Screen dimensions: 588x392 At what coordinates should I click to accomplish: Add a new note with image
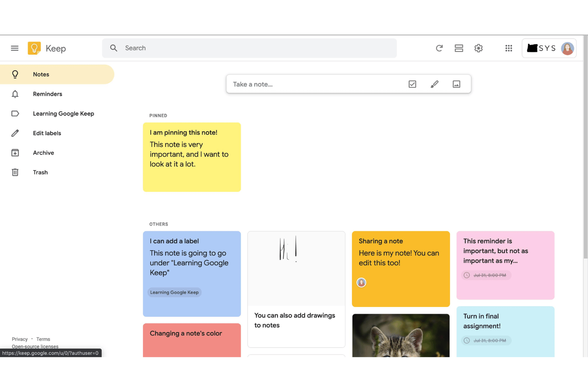coord(456,84)
